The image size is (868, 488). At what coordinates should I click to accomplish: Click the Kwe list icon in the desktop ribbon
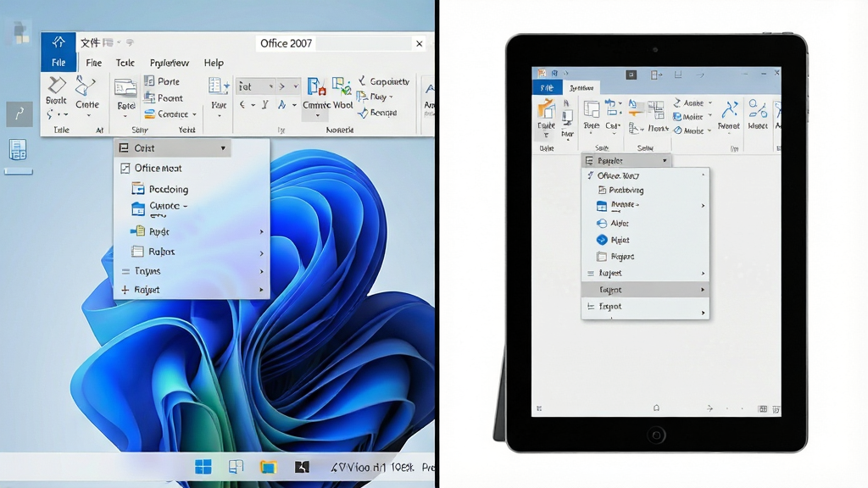point(219,86)
